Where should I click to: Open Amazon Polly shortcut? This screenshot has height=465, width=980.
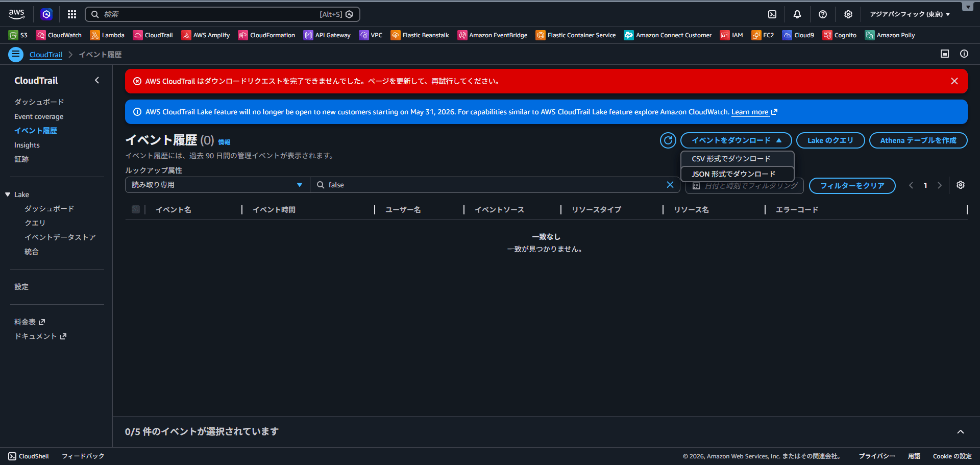[x=890, y=35]
